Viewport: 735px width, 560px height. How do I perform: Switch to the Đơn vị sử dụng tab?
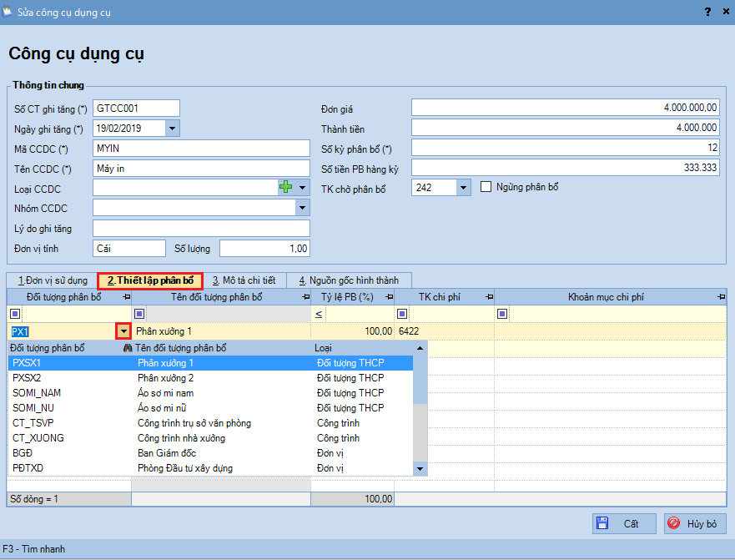tap(52, 280)
